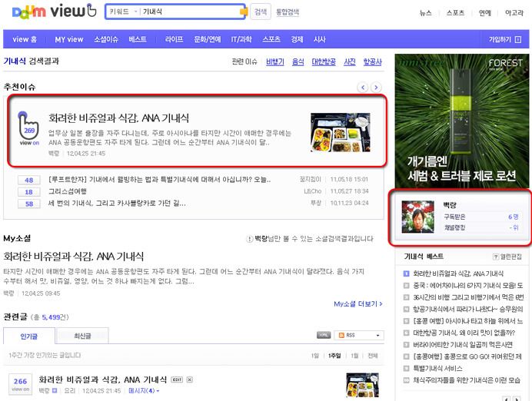Show next recommended issue

click(376, 88)
